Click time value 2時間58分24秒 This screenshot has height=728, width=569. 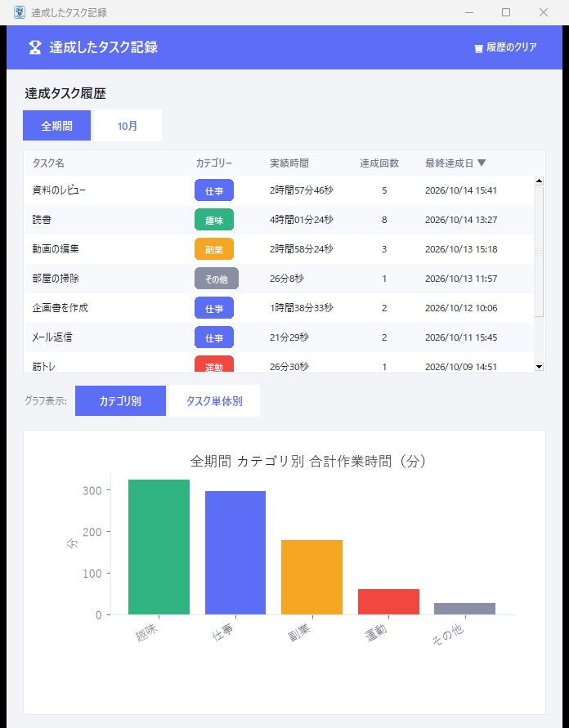pos(302,249)
